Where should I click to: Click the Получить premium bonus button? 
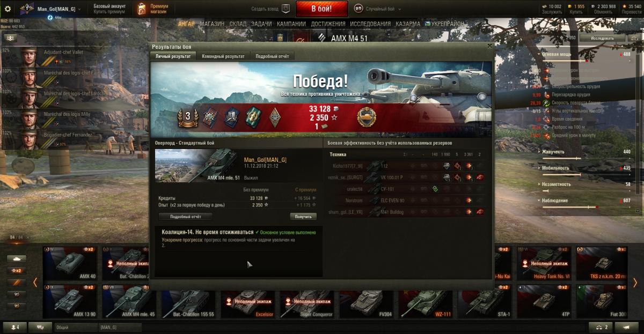(303, 217)
